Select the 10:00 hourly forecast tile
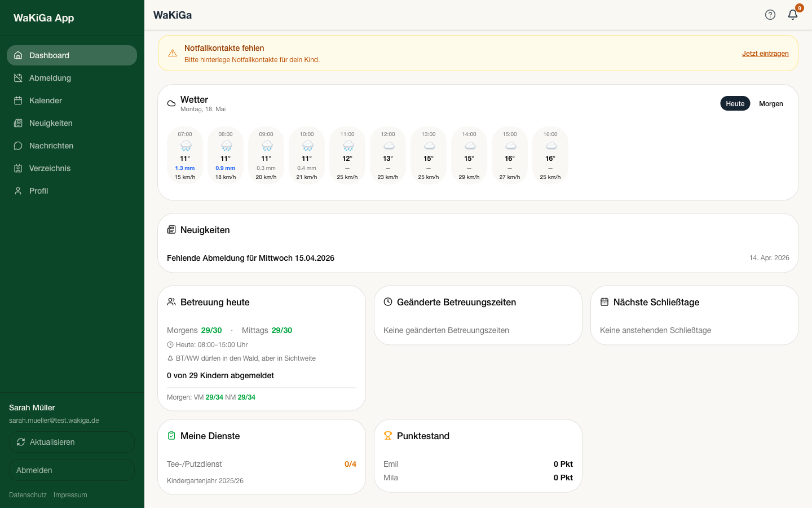Screen dimensions: 812x508 [307, 156]
